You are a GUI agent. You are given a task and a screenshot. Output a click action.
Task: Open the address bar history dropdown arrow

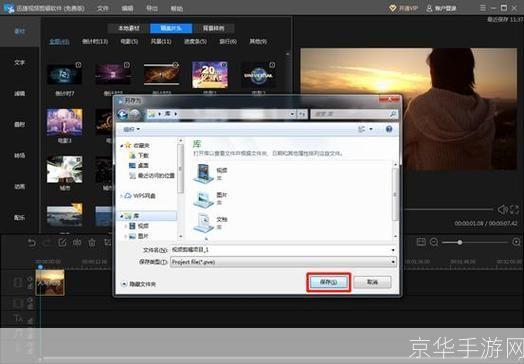[x=292, y=114]
